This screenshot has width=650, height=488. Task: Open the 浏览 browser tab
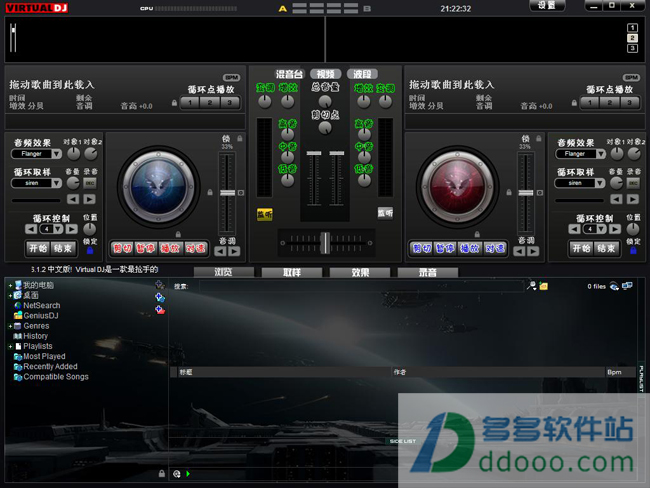tap(224, 272)
